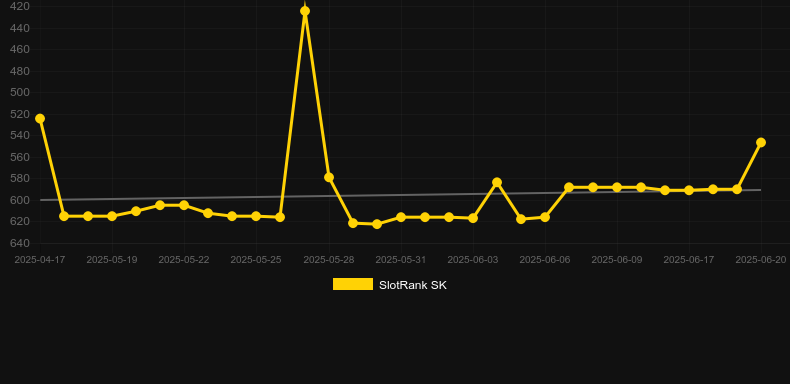Select the first data point on 2025-04-17
This screenshot has height=384, width=790.
click(40, 118)
